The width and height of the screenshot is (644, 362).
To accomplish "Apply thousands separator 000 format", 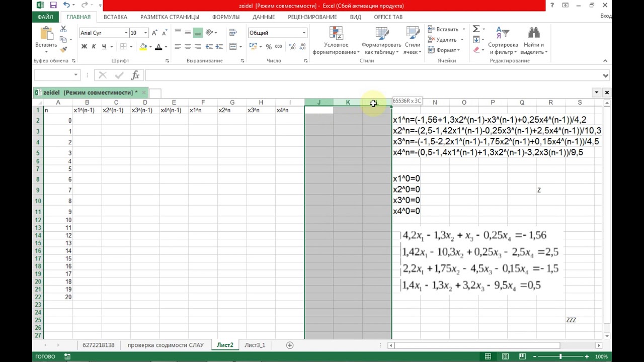I will 278,47.
